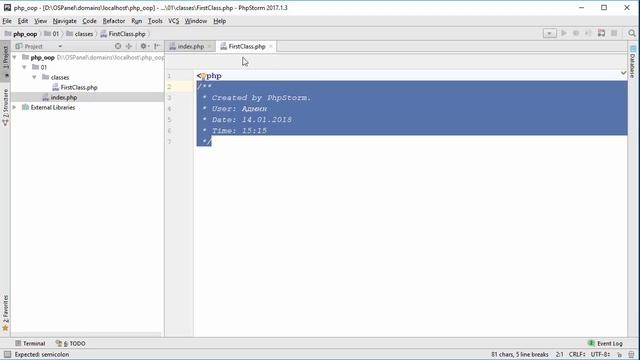Click the Run with Coverage icon
Screen dimensions: 640x360
pos(588,33)
